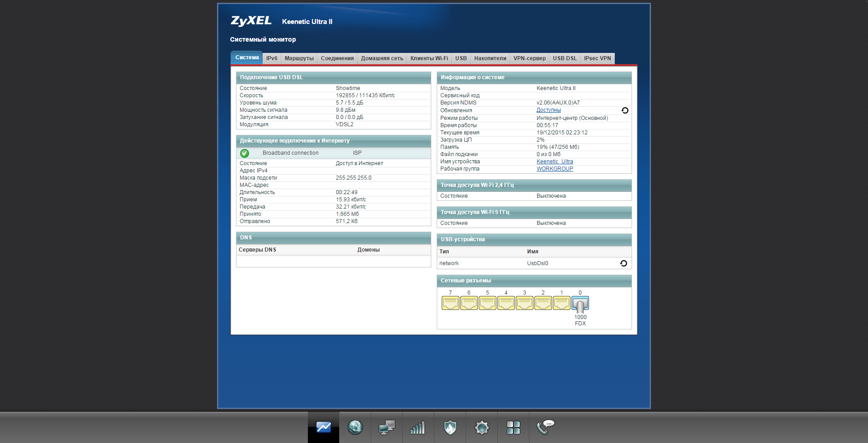This screenshot has height=443, width=868.
Task: Click green check Broadband connection status icon
Action: (245, 153)
